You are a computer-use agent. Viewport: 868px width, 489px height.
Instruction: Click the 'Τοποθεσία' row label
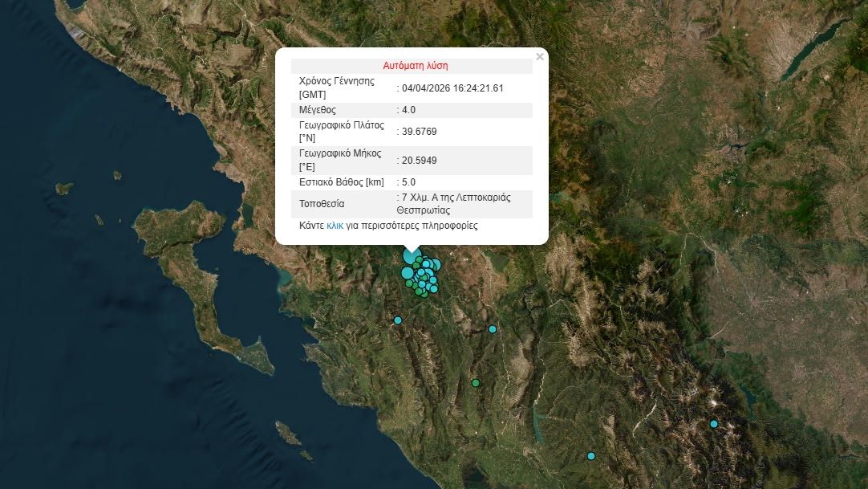click(x=322, y=203)
